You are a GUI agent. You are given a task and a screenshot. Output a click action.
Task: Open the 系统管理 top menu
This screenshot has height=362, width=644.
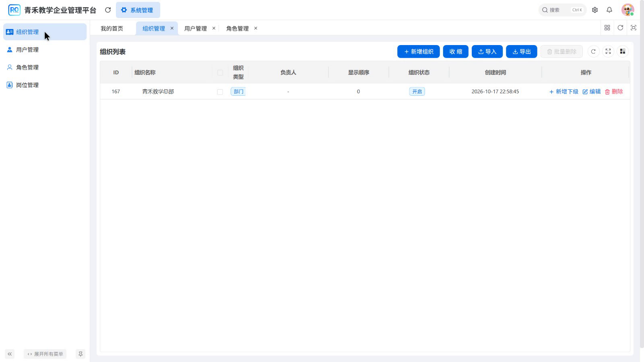pyautogui.click(x=138, y=10)
